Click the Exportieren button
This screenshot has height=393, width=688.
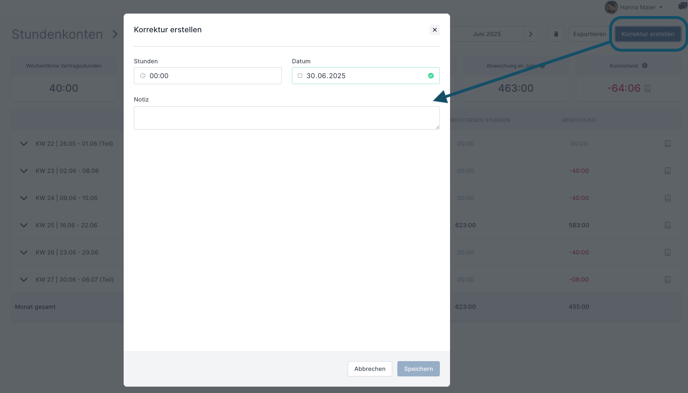point(589,34)
